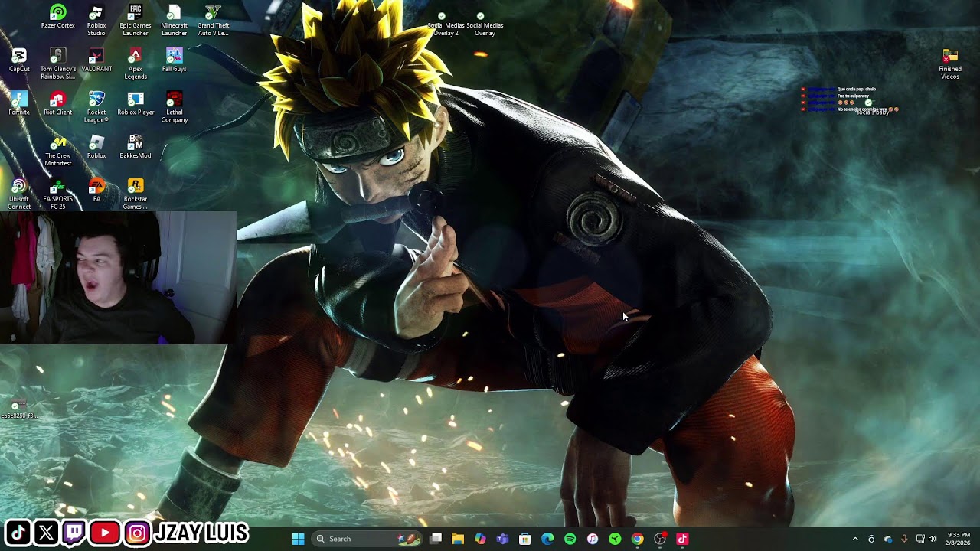
Task: Select the Fall Guys desktop icon
Action: (x=174, y=60)
